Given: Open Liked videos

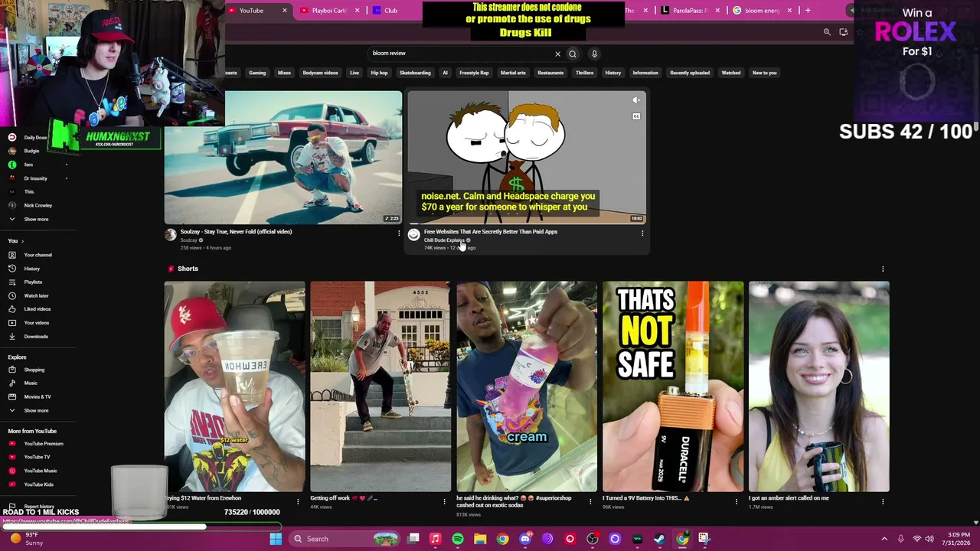Looking at the screenshot, I should [x=37, y=309].
